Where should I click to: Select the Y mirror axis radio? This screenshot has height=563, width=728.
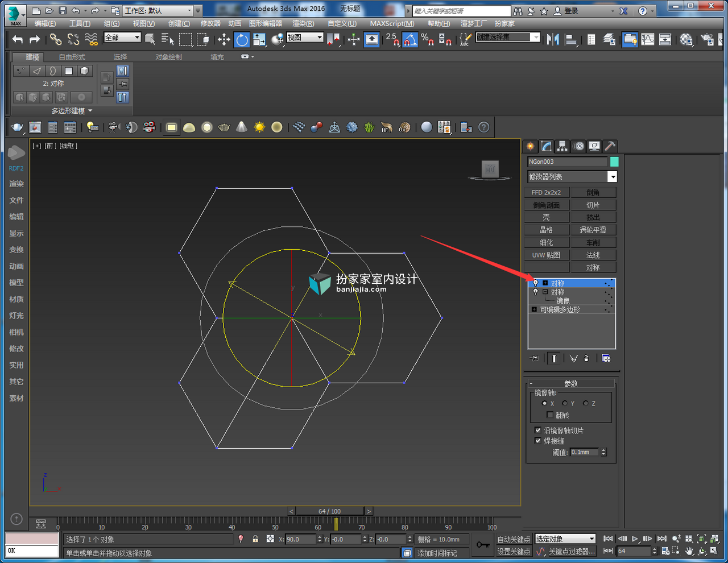tap(565, 403)
